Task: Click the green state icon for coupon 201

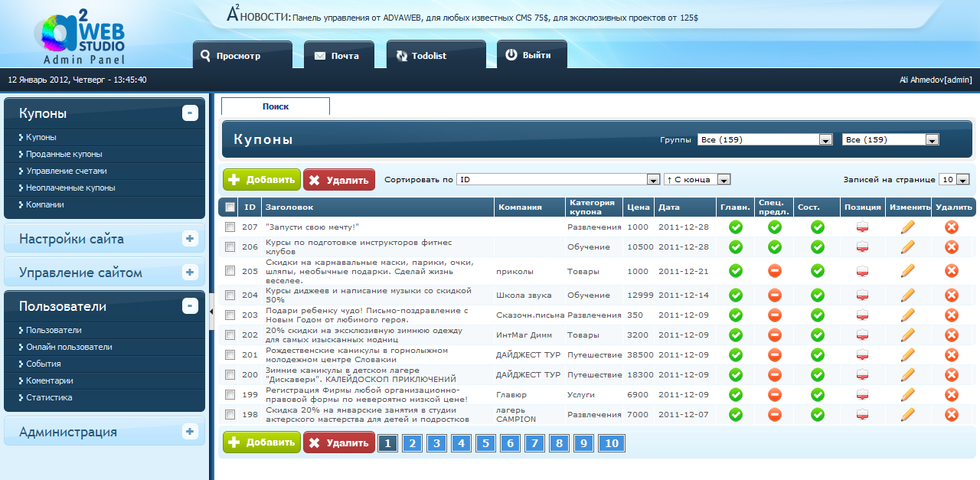Action: 818,354
